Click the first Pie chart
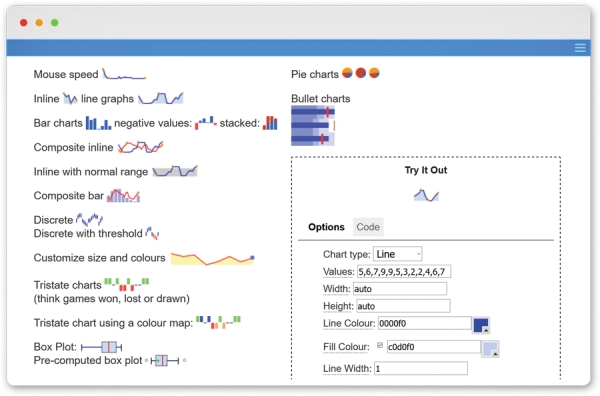 pos(347,73)
